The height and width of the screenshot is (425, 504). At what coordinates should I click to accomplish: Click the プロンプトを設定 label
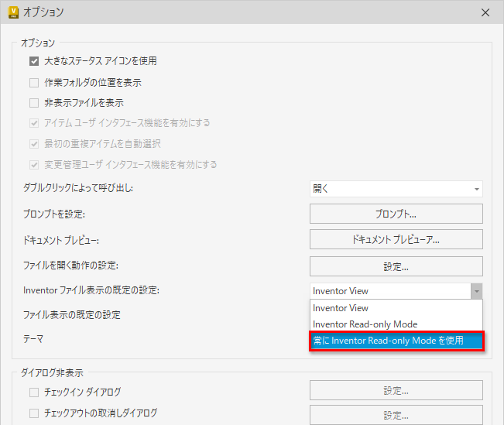(54, 214)
